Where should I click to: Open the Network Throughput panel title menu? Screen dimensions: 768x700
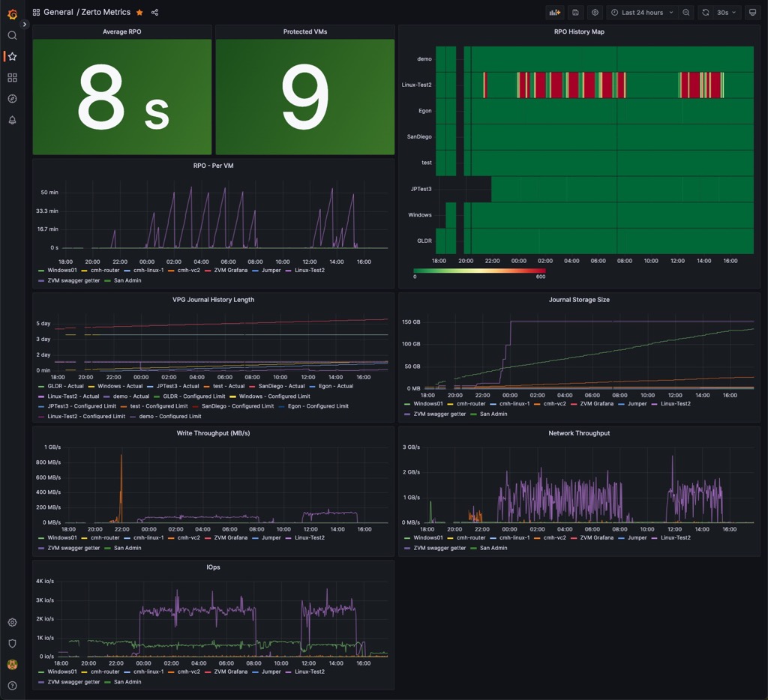click(579, 433)
